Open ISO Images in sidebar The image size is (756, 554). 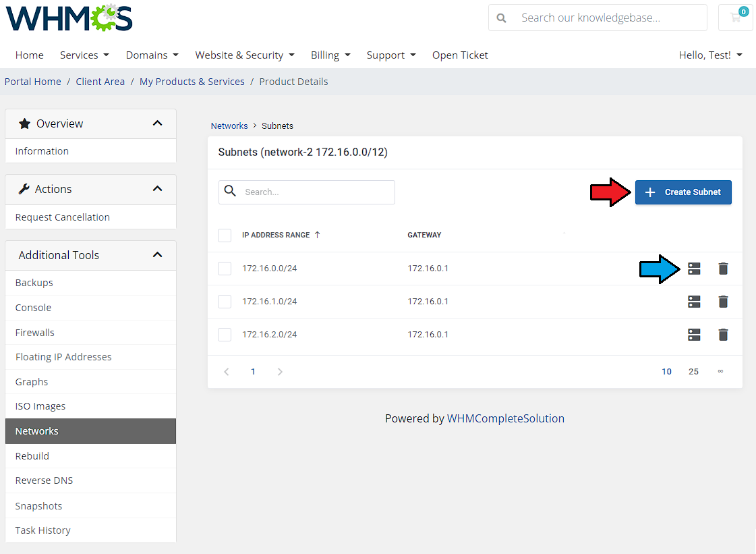coord(90,406)
